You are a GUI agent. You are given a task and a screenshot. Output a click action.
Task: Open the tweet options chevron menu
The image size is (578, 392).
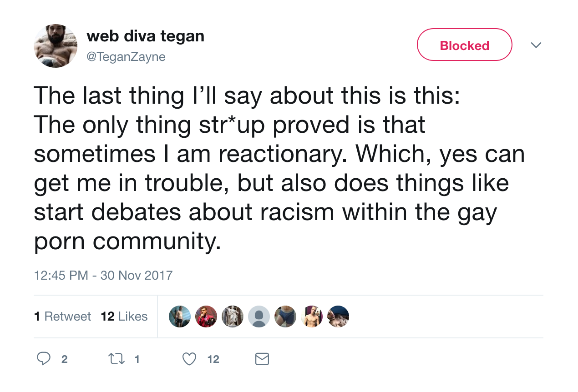point(536,45)
